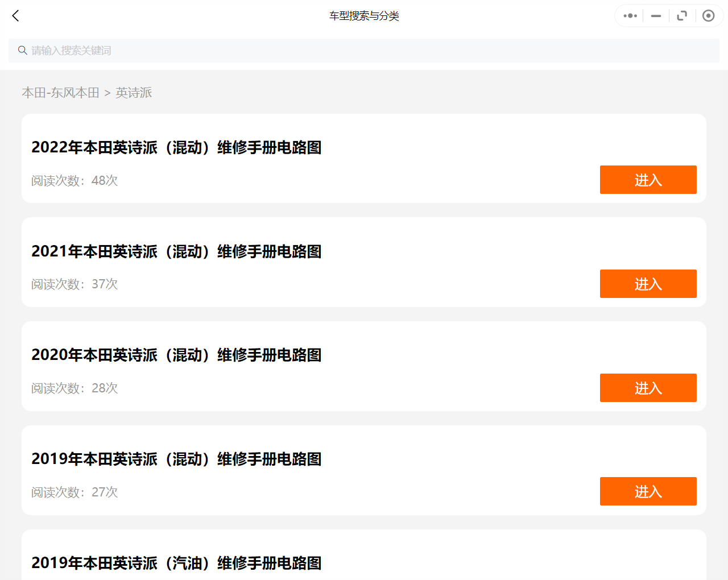Open the 2020年本田英诗派（混动）title
Image resolution: width=728 pixels, height=580 pixels.
[176, 355]
